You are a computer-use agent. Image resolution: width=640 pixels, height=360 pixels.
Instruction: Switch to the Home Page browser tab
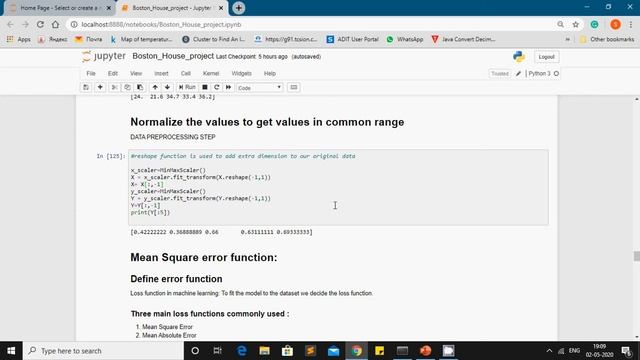[x=60, y=8]
